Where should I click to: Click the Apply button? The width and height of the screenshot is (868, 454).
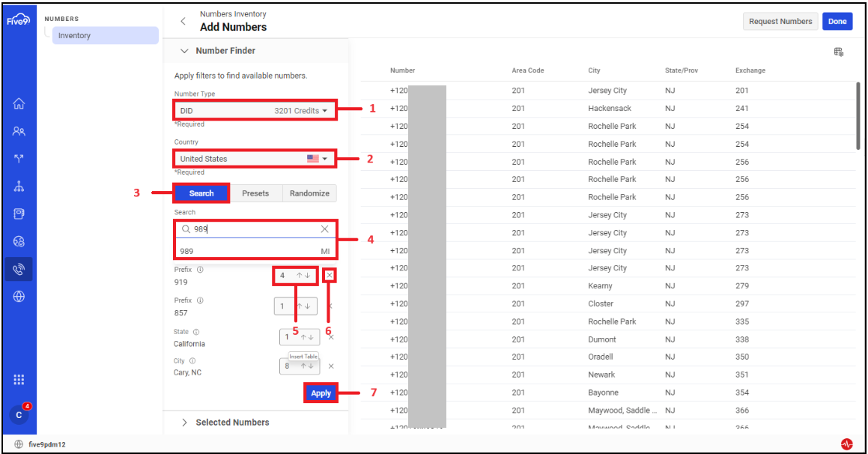321,393
